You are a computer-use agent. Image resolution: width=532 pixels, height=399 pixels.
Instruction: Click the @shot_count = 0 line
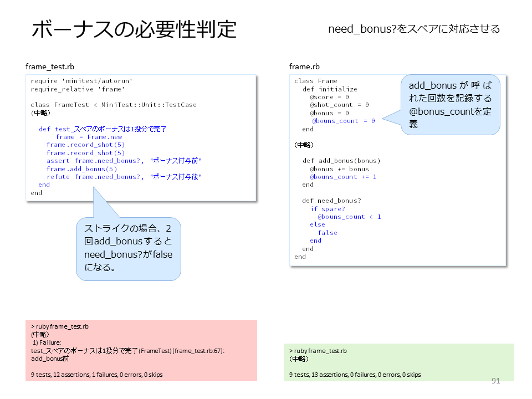click(x=339, y=105)
